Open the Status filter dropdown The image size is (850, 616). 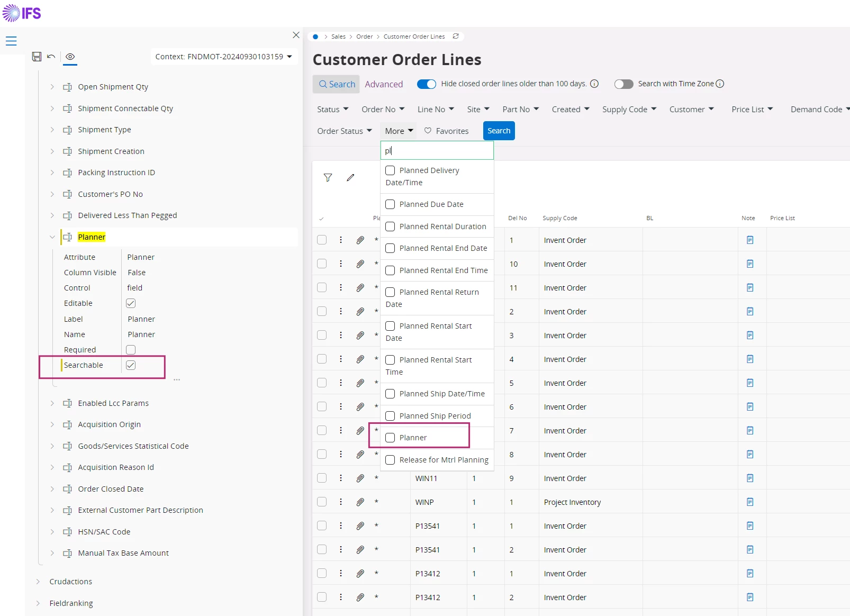coord(333,110)
